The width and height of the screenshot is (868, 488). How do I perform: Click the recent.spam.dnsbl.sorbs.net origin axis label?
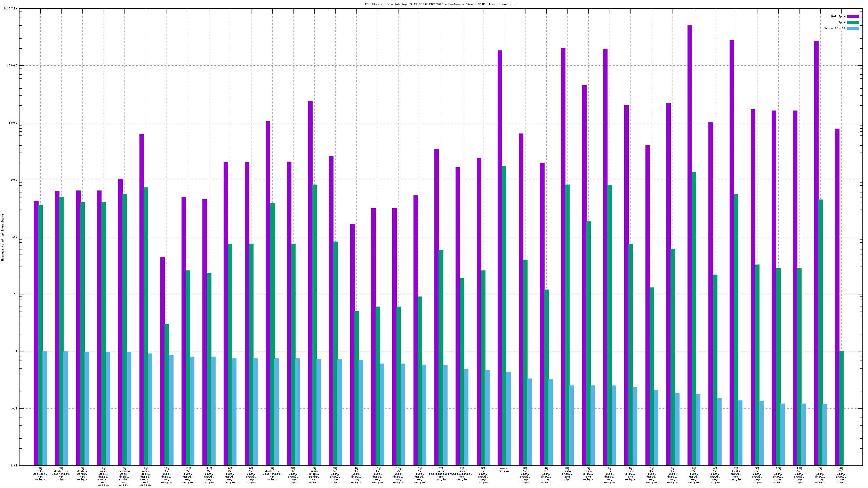pyautogui.click(x=124, y=477)
